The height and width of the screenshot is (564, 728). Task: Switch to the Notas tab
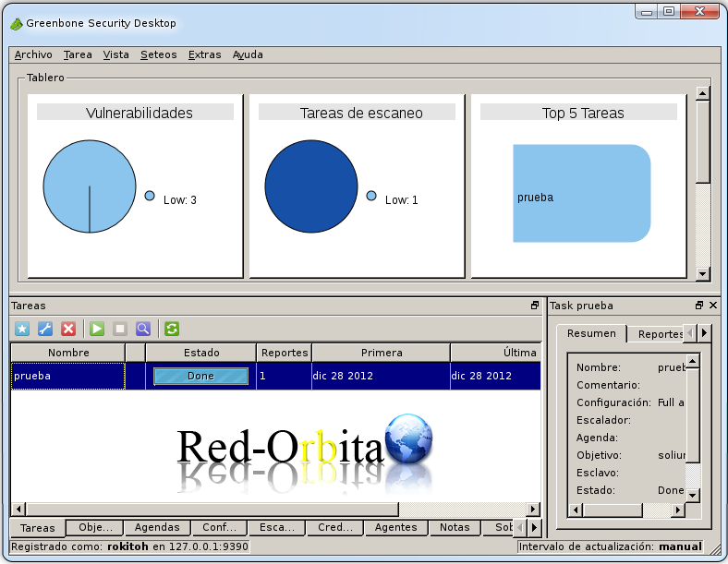[455, 527]
